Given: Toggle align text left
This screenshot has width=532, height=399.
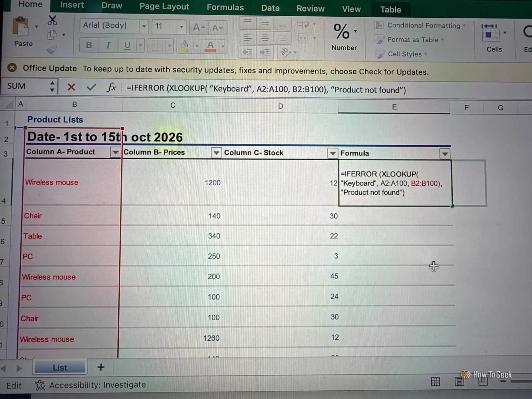Looking at the screenshot, I should tap(247, 38).
